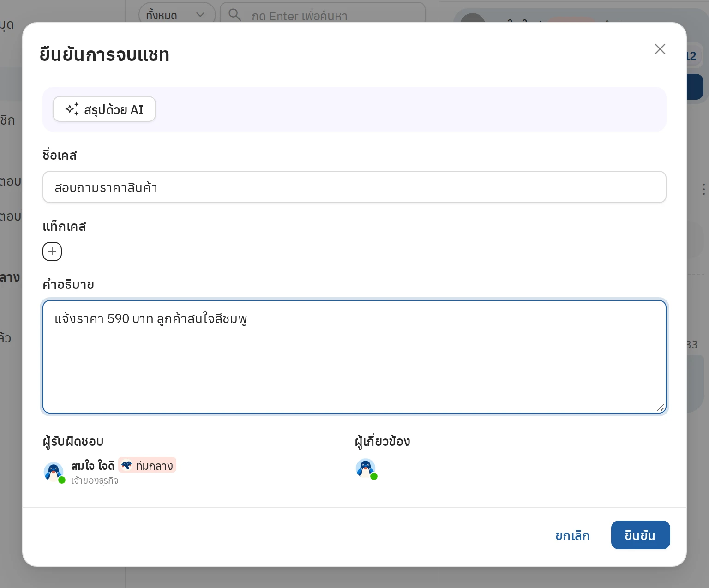709x588 pixels.
Task: Click the background search field
Action: [x=323, y=14]
